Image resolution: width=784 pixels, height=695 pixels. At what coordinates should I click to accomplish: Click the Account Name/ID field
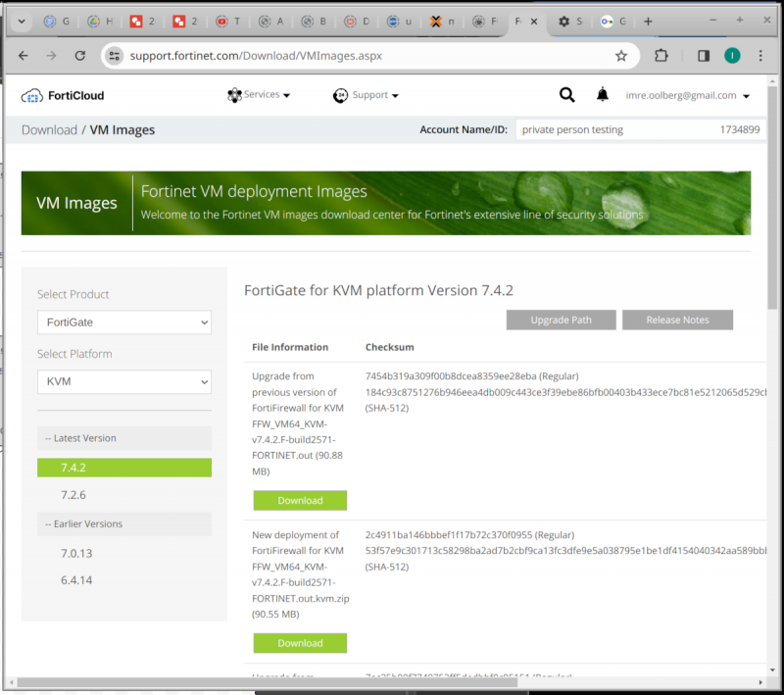pos(641,129)
